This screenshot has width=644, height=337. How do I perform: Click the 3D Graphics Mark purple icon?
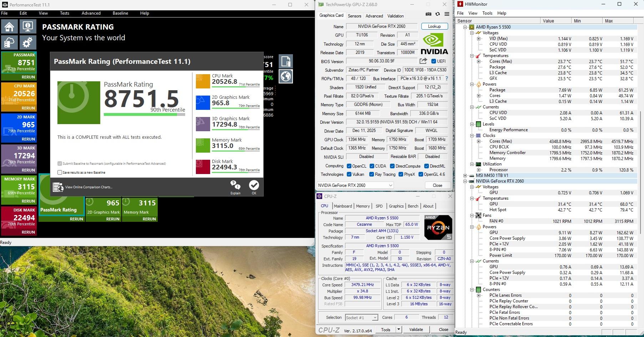point(203,124)
